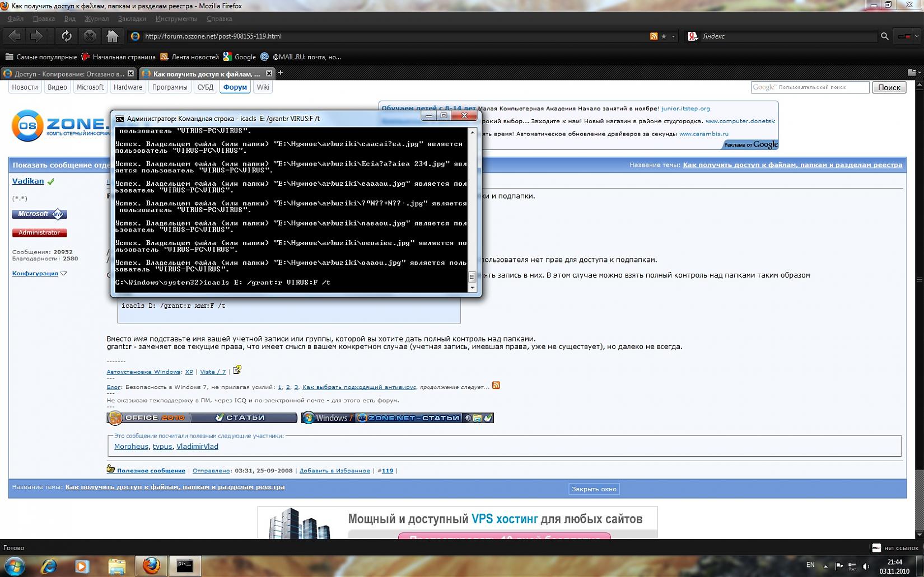924x577 pixels.
Task: Click the Поиск button
Action: pos(889,87)
